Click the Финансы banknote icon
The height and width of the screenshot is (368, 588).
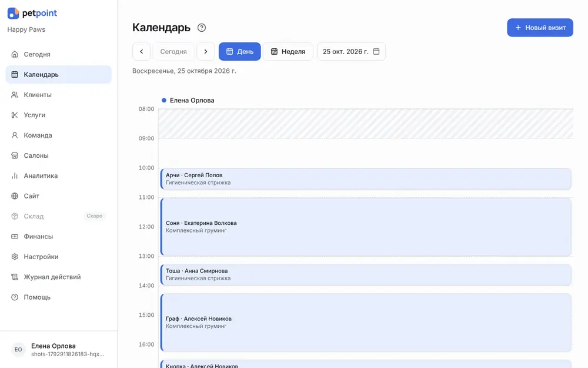tap(15, 237)
